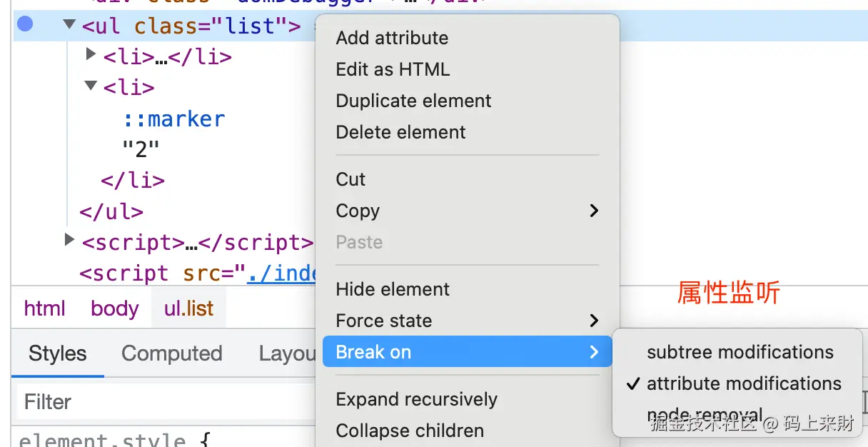Image resolution: width=868 pixels, height=447 pixels.
Task: Expand the first collapsed li element
Action: coord(91,54)
